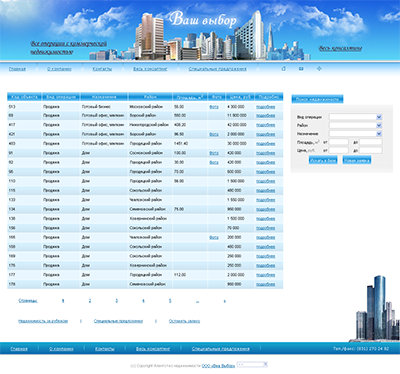Click the 'Цена' maximum 'до' input field
The width and height of the screenshot is (400, 374).
371,150
